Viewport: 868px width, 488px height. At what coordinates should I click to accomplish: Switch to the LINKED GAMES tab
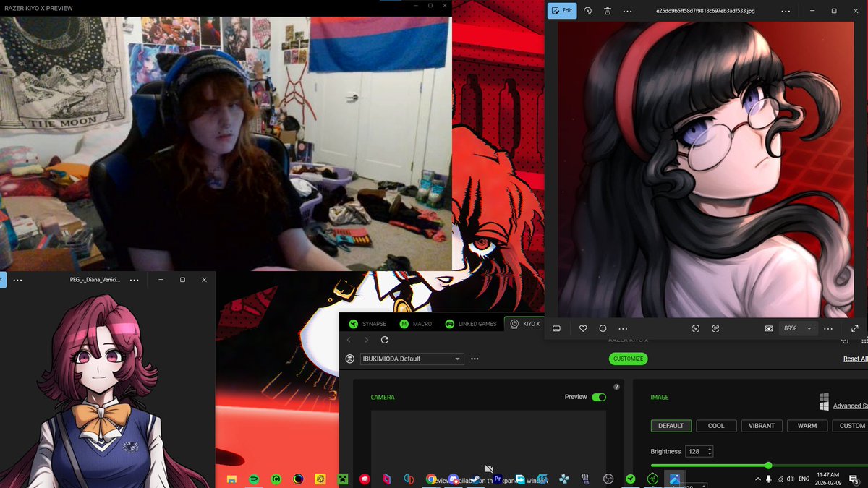click(471, 324)
